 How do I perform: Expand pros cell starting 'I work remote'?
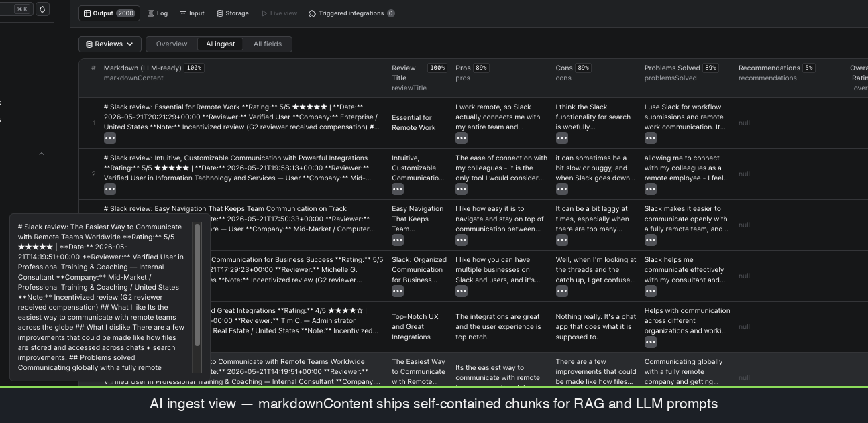(x=462, y=138)
